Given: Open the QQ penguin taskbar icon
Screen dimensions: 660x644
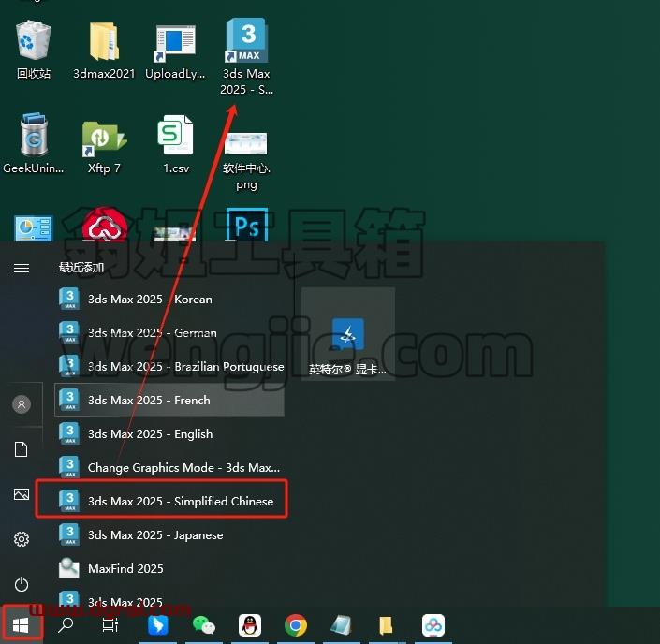Looking at the screenshot, I should pyautogui.click(x=250, y=625).
